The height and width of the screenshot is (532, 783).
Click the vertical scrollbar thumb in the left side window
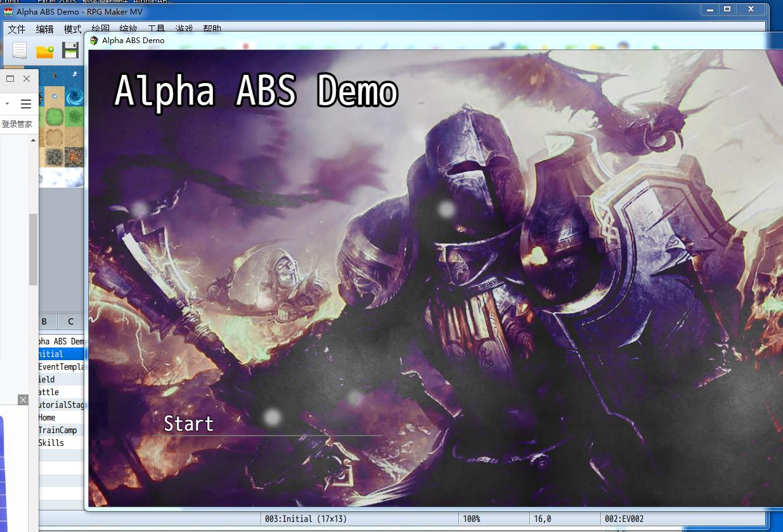coord(34,249)
